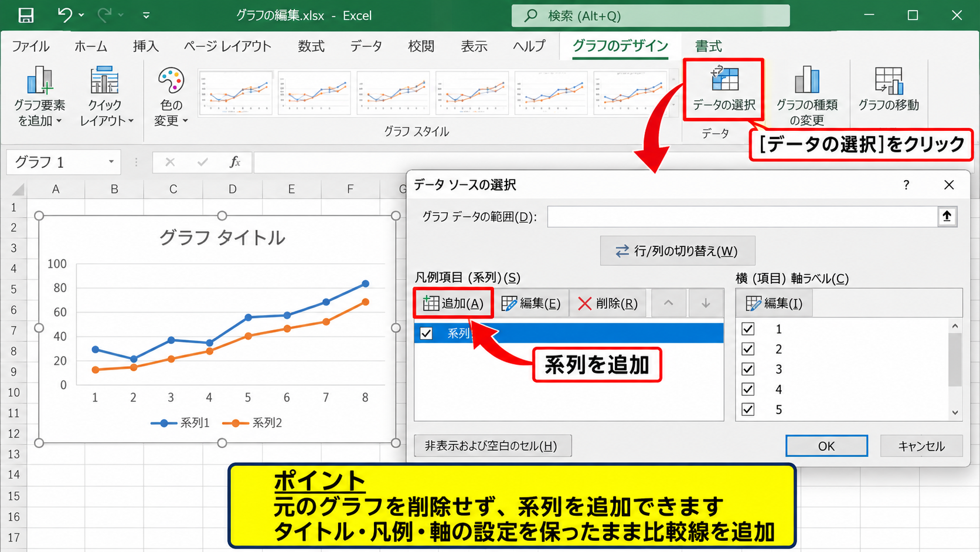This screenshot has height=552, width=980.
Task: Click the formula bar cancel X icon
Action: pos(170,162)
